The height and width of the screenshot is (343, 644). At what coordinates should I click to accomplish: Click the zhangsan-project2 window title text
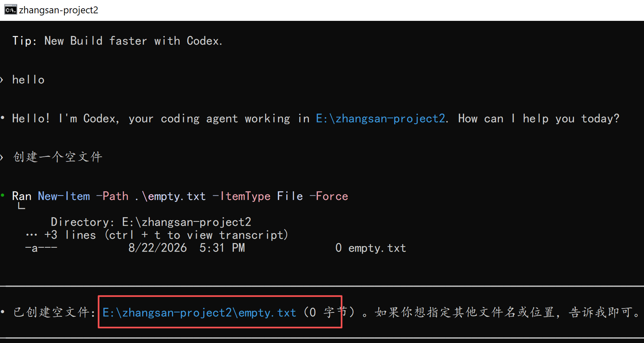click(59, 10)
